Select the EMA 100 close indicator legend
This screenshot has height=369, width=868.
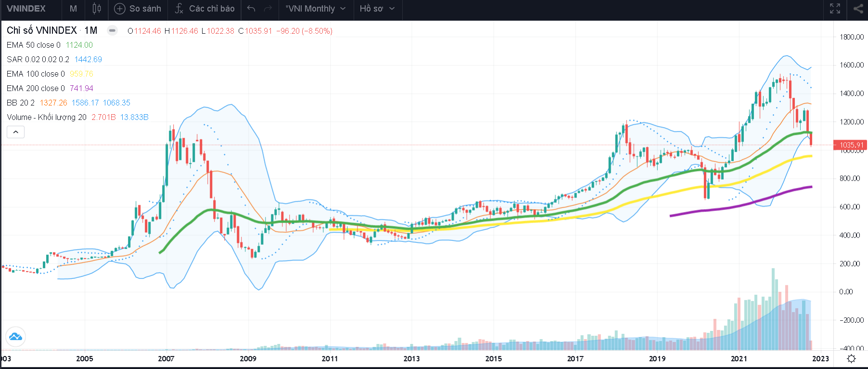point(36,74)
